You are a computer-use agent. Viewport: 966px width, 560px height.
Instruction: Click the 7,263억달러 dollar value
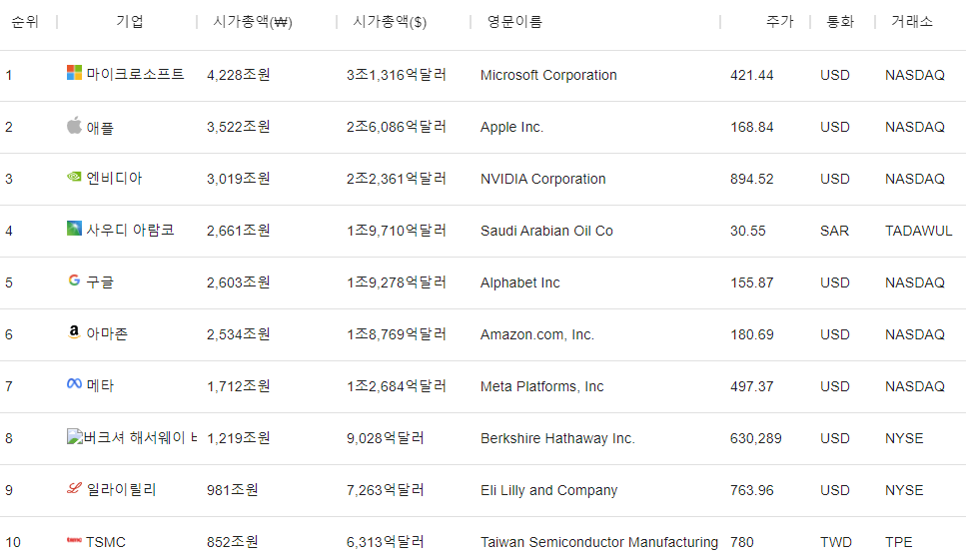pyautogui.click(x=385, y=490)
